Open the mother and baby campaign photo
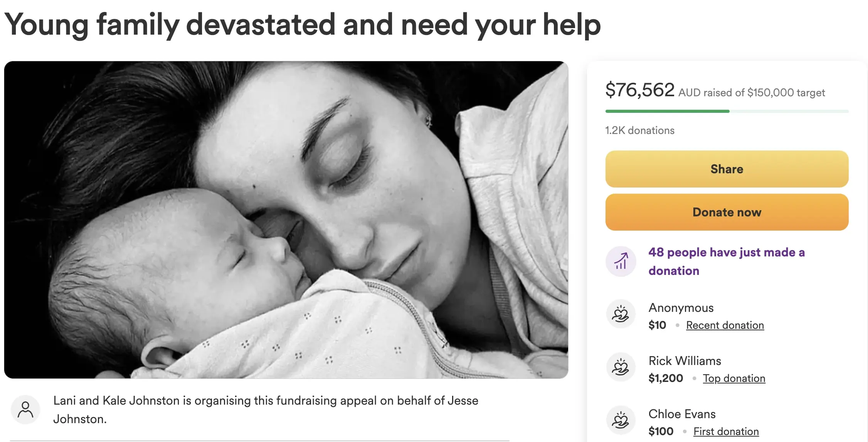Image resolution: width=868 pixels, height=442 pixels. [286, 219]
